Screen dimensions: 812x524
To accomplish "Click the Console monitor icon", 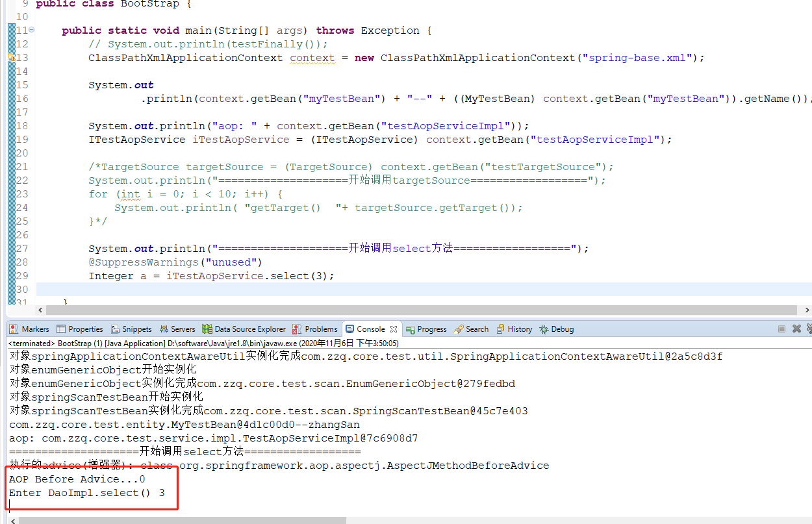I will [x=350, y=329].
